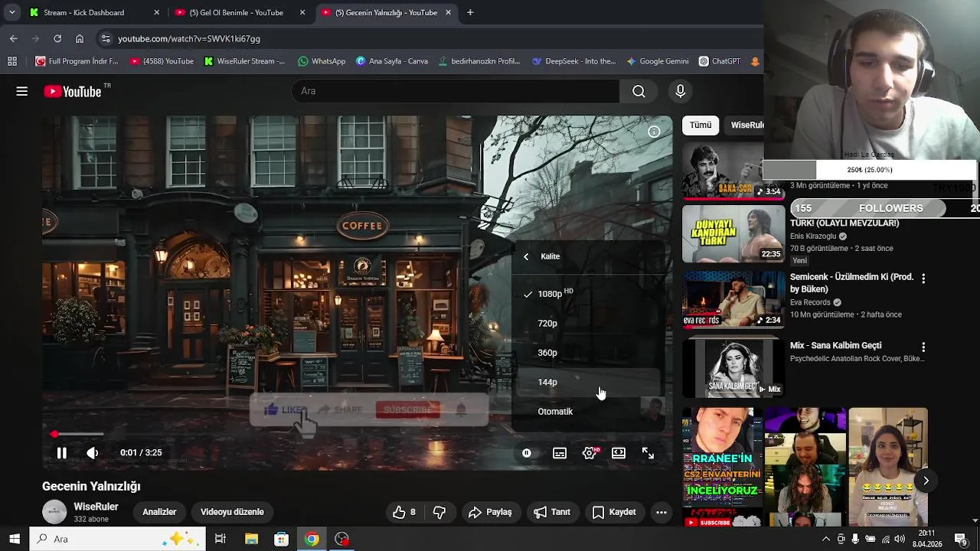980x551 pixels.
Task: Reload the page
Action: 57,38
